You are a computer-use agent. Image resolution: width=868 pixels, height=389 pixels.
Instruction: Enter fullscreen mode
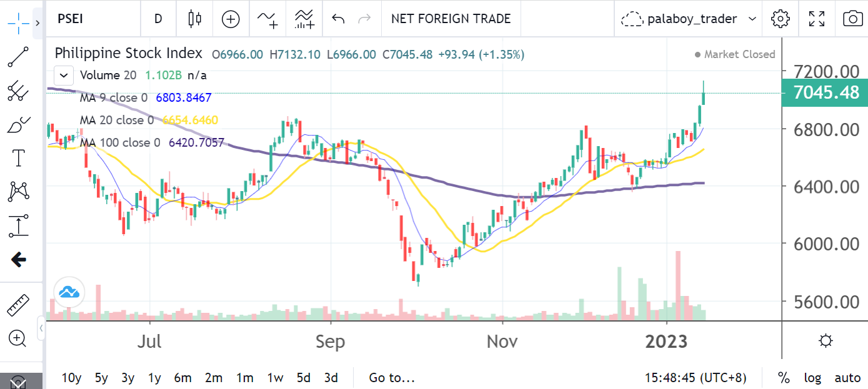pos(817,19)
